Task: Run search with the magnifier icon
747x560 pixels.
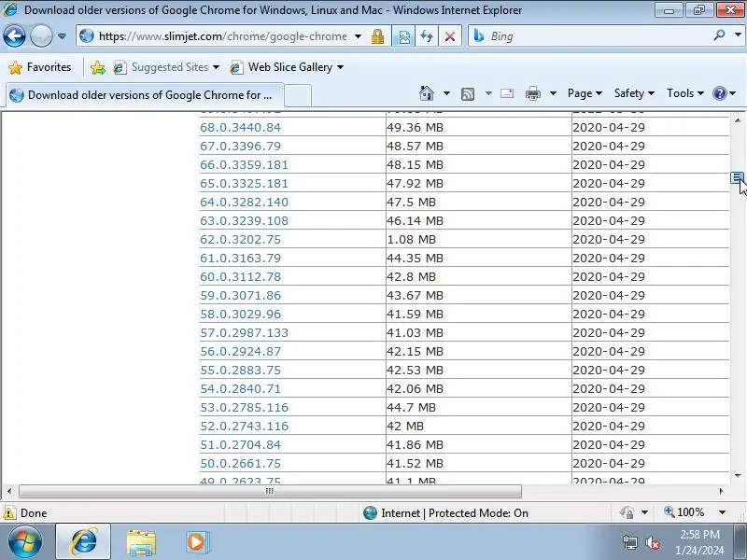Action: click(719, 35)
